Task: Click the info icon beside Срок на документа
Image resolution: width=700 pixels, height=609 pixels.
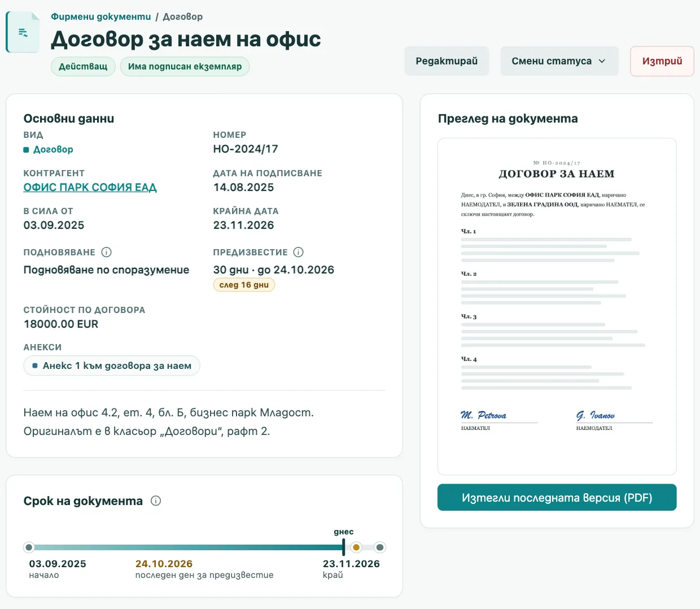Action: pyautogui.click(x=156, y=501)
